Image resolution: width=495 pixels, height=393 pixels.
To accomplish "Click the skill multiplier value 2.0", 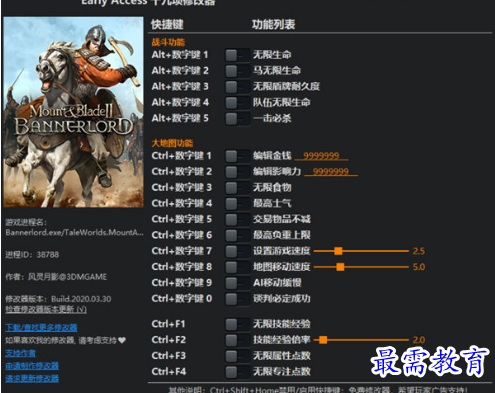I will pyautogui.click(x=419, y=340).
